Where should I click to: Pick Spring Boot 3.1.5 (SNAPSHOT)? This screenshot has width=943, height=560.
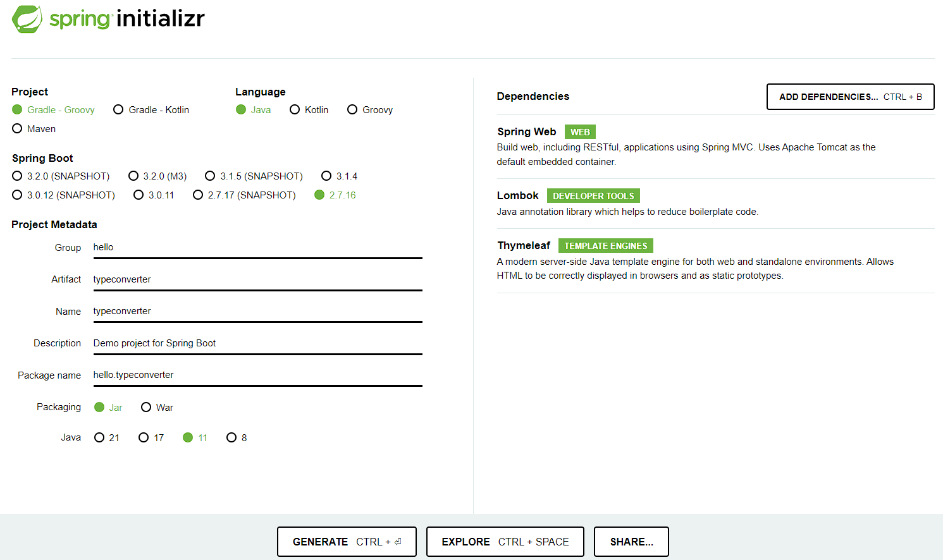coord(254,176)
